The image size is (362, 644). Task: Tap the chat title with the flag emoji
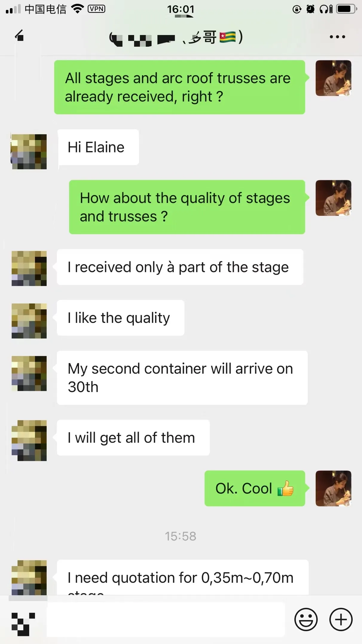tap(176, 38)
